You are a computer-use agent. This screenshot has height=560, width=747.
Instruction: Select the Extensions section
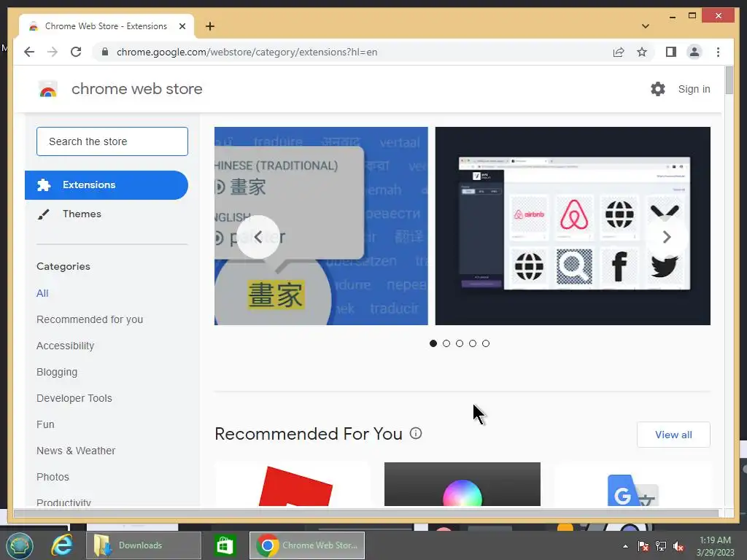(x=107, y=184)
